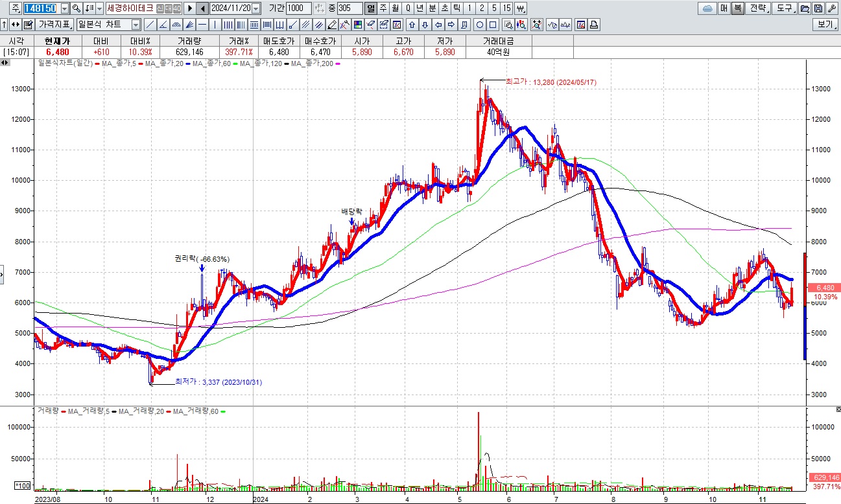Toggle the 복 button in top right
Image resolution: width=841 pixels, height=504 pixels.
(x=738, y=8)
